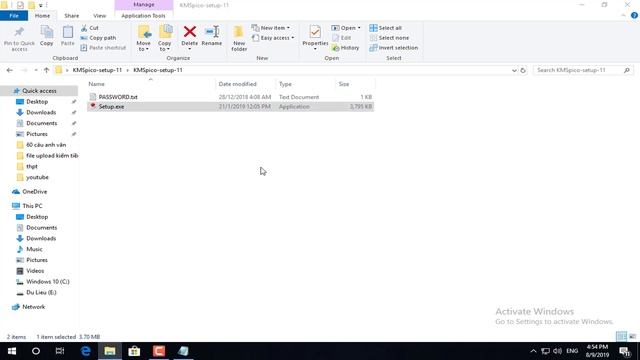The width and height of the screenshot is (640, 360).
Task: Open the thpt folder in sidebar
Action: [32, 167]
